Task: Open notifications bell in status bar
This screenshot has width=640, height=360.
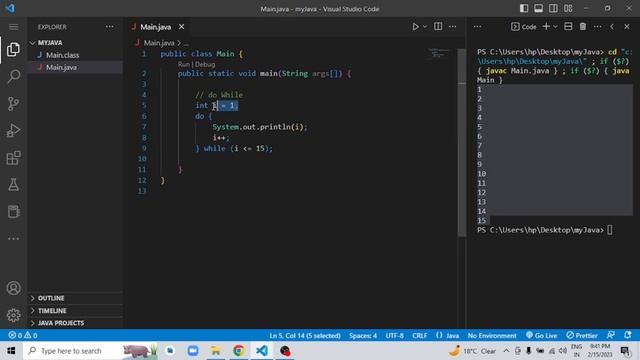Action: click(628, 335)
